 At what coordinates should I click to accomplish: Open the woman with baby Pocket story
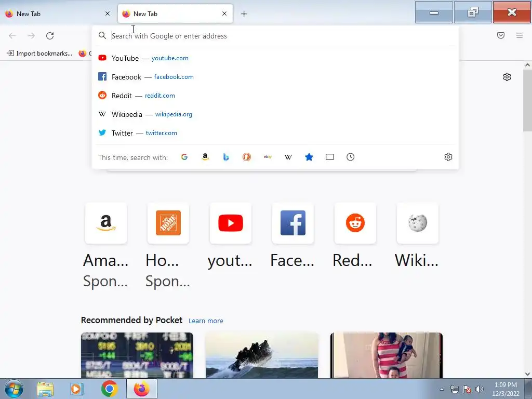(x=387, y=355)
